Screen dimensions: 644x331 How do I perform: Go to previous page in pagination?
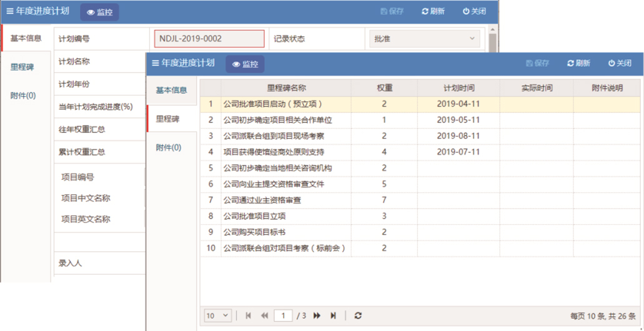[x=264, y=316]
